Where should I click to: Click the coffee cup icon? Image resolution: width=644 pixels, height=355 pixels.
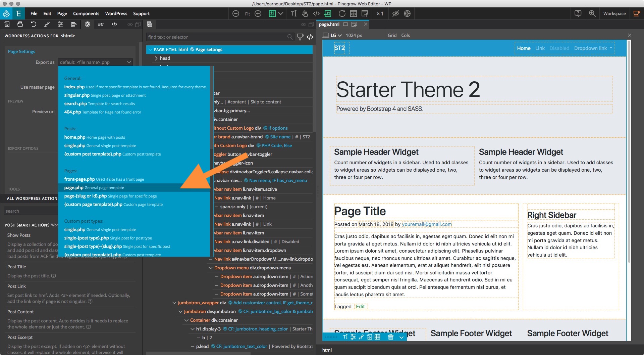point(636,13)
